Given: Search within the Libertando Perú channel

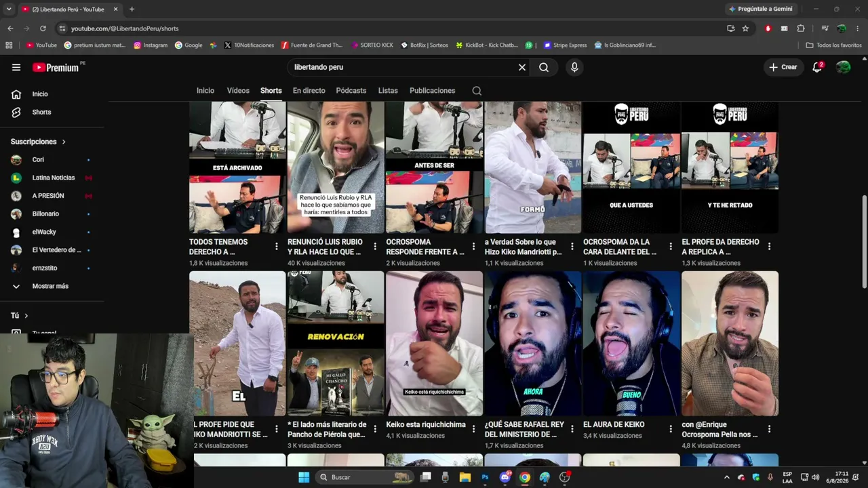Looking at the screenshot, I should click(477, 91).
